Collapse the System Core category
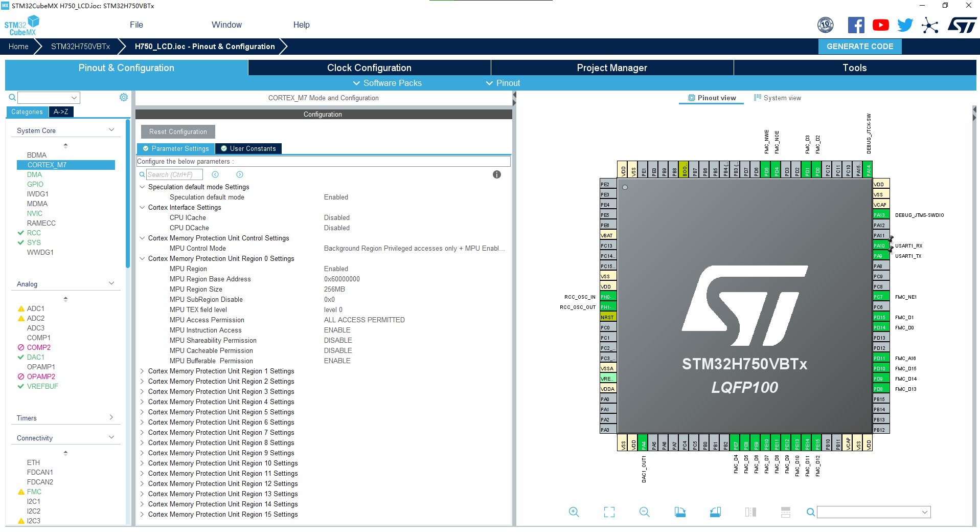980x532 pixels. (x=111, y=130)
